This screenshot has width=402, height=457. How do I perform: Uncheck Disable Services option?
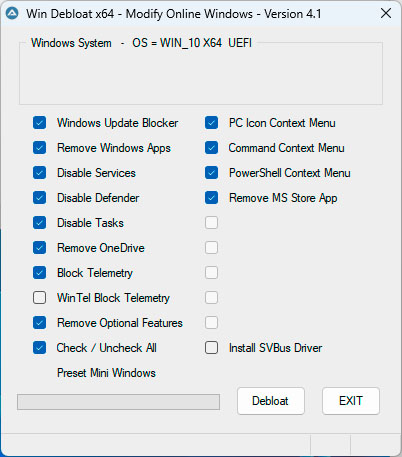coord(40,173)
